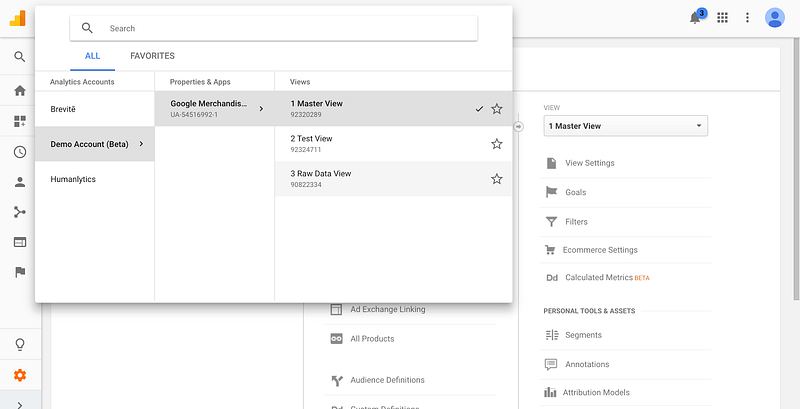
Task: Click the Attribution Models bar chart icon
Action: [550, 393]
